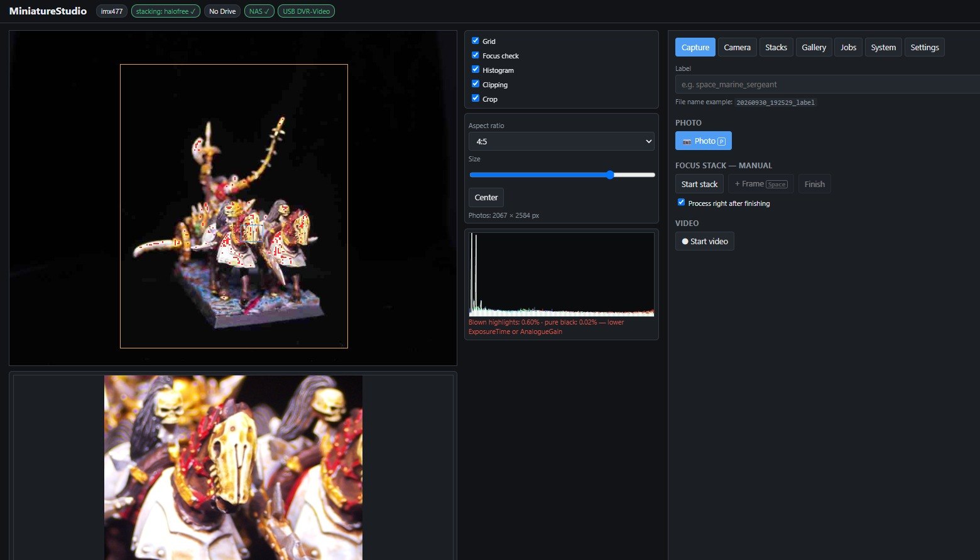Click the Start stack button
This screenshot has height=560, width=980.
[699, 184]
